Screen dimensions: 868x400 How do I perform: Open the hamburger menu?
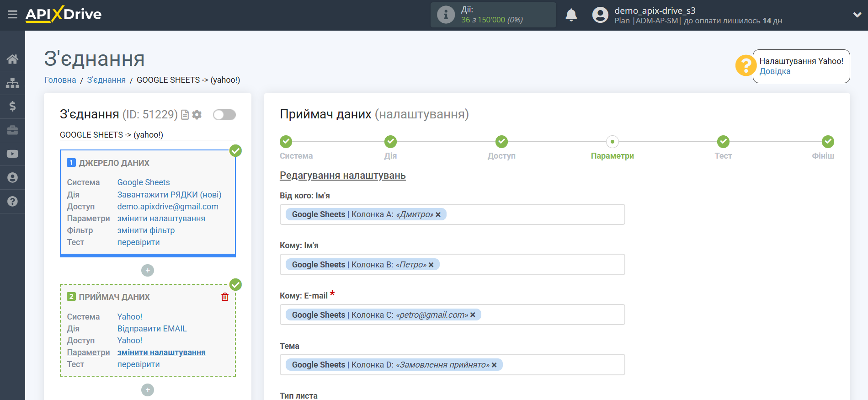tap(12, 15)
